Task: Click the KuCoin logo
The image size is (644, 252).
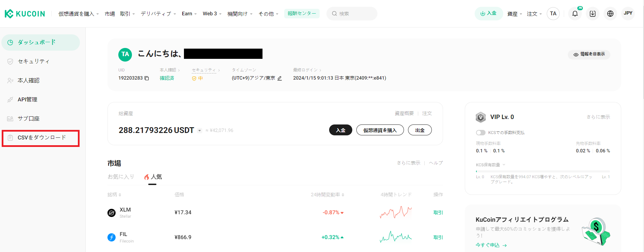Action: 24,14
